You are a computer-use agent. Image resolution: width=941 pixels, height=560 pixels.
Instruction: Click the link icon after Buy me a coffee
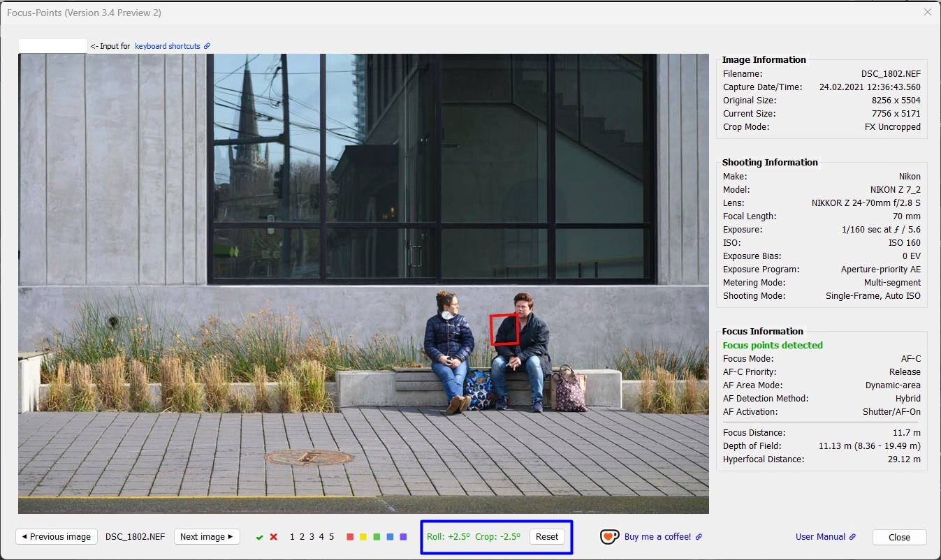click(699, 537)
